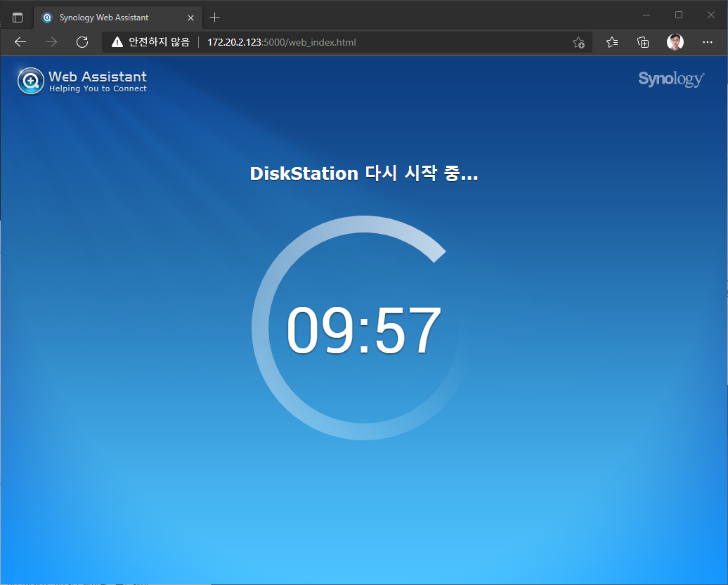
Task: Reload the Web Assistant page
Action: click(x=82, y=42)
